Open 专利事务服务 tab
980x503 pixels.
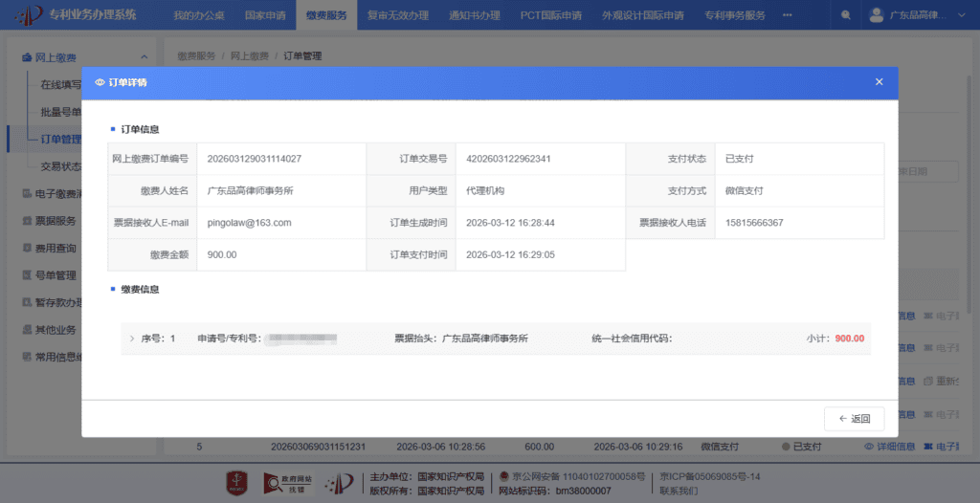[x=734, y=15]
